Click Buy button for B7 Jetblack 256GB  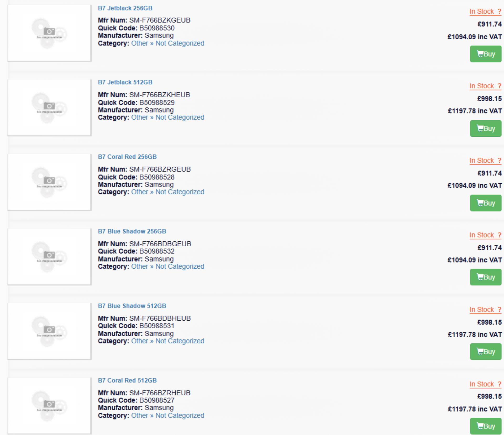coord(485,54)
